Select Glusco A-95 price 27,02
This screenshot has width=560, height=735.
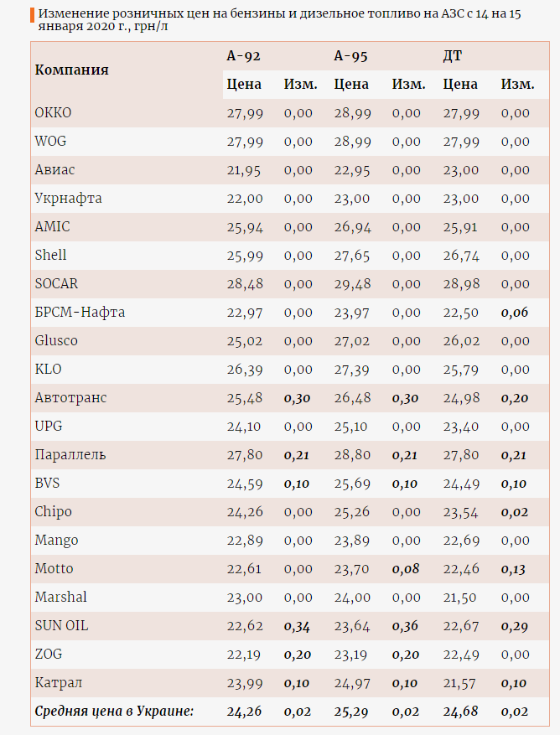coord(352,341)
